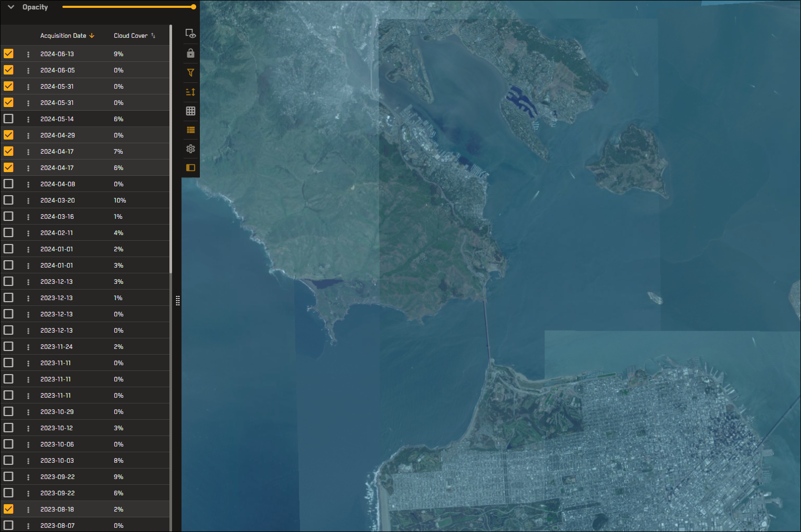Click the unlock padlock icon
The height and width of the screenshot is (532, 801).
coord(190,54)
